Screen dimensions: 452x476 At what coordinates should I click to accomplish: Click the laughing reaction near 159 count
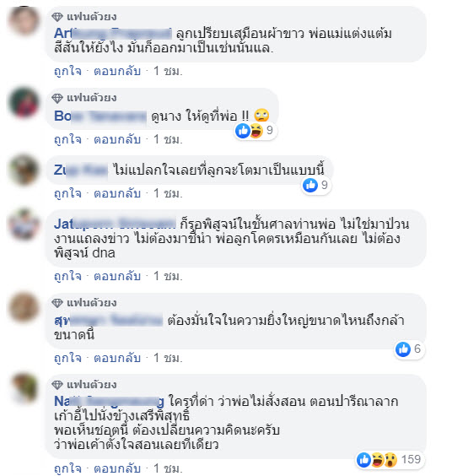[378, 460]
